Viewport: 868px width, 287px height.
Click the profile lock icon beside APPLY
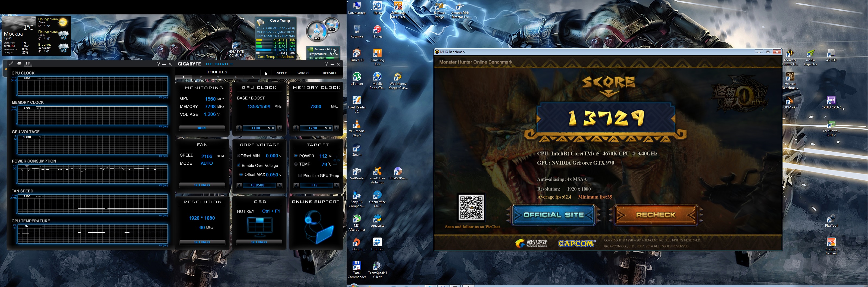point(265,73)
